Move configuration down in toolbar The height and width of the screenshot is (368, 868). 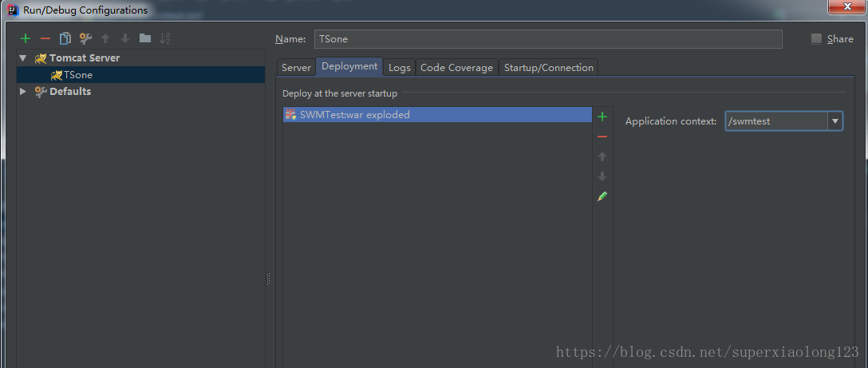125,38
